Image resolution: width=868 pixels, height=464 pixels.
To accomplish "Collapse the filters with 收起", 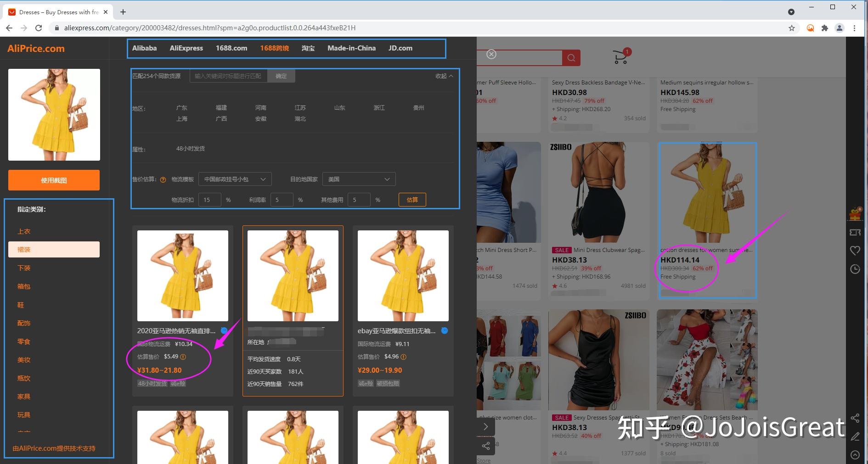I will pos(444,76).
